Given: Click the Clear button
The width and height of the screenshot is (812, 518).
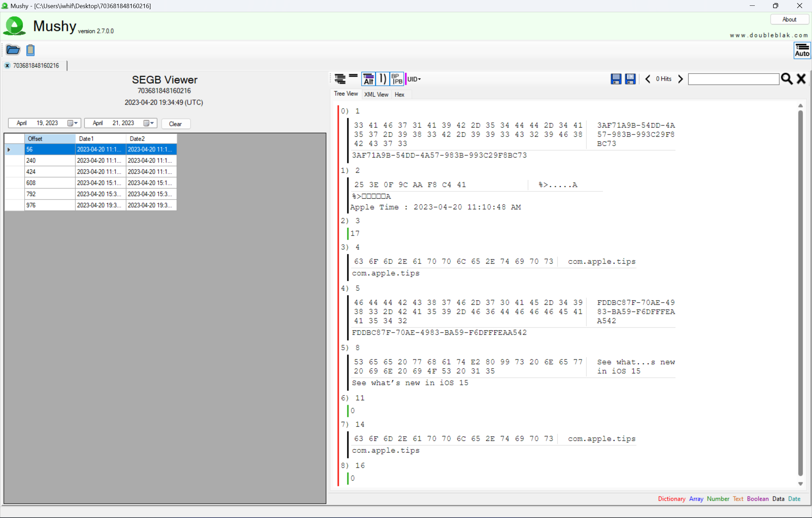Looking at the screenshot, I should 175,124.
